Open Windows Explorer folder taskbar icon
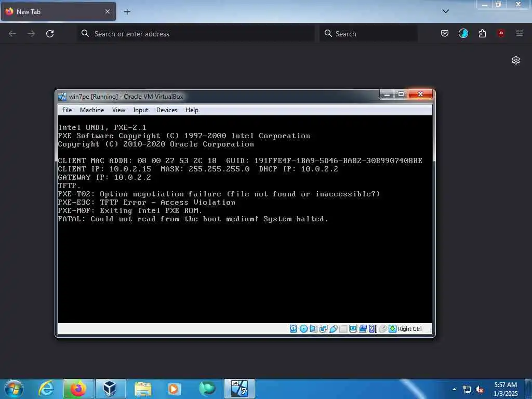Image resolution: width=532 pixels, height=399 pixels. click(142, 389)
